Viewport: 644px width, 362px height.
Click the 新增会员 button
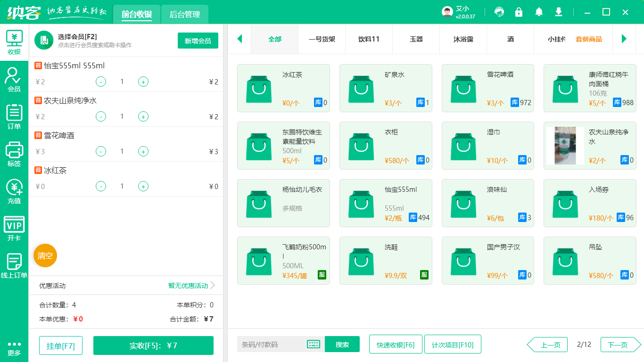click(198, 41)
